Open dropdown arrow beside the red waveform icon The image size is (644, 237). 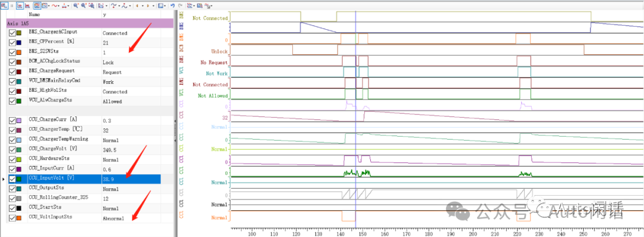tap(58, 6)
